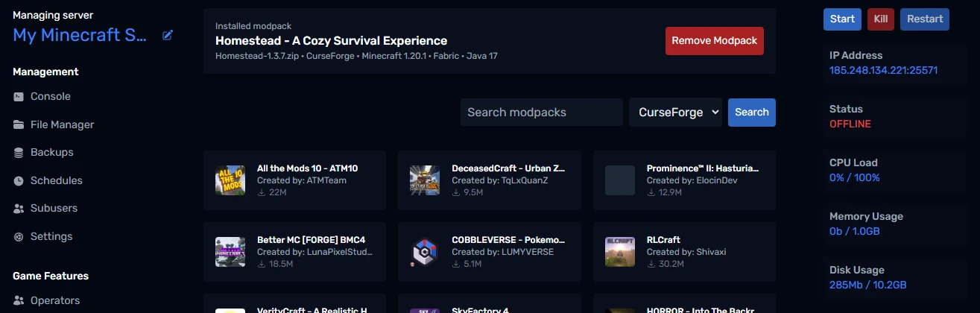Click the edit server name pencil icon

click(168, 35)
